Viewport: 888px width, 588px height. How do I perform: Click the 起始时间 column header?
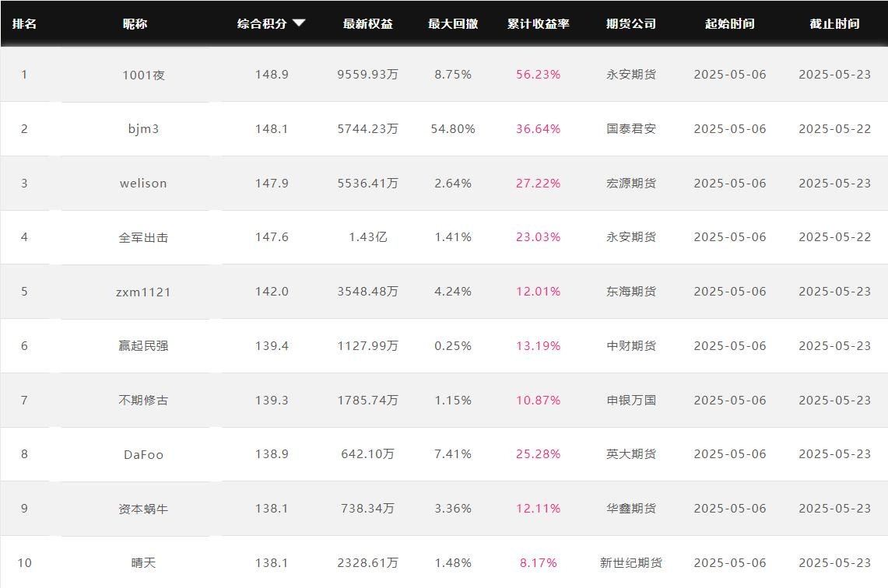730,24
